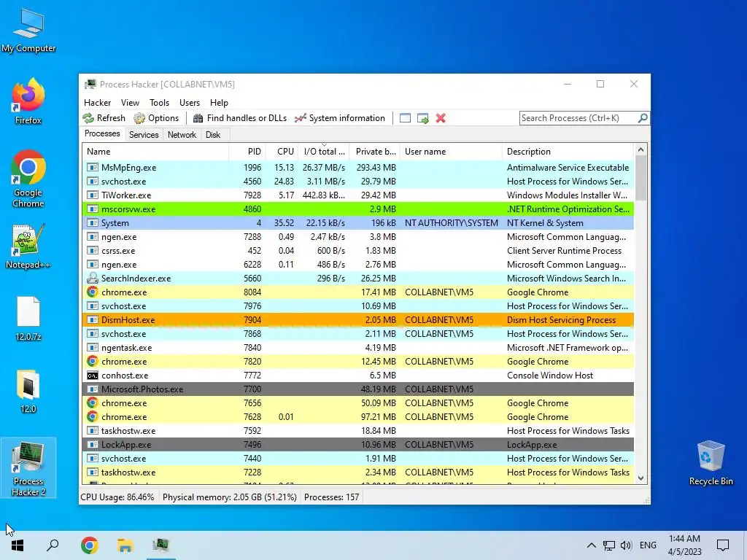747x560 pixels.
Task: Open the Tools menu
Action: (x=159, y=103)
